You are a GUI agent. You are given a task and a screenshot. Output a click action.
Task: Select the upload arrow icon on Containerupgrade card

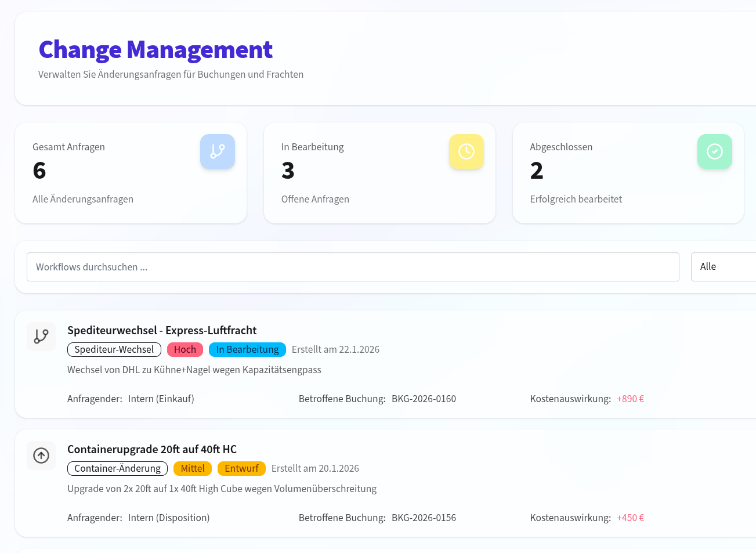(41, 456)
